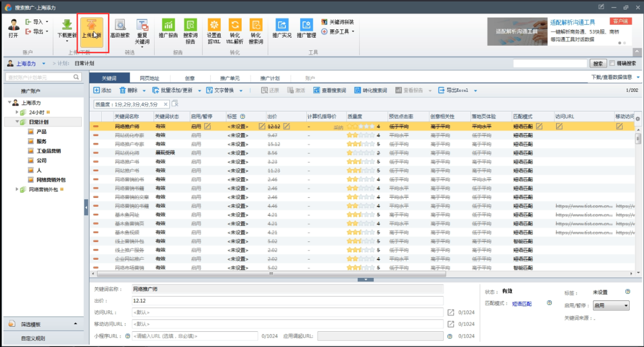This screenshot has height=347, width=644.
Task: Click the 导出 export icon
Action: click(28, 31)
